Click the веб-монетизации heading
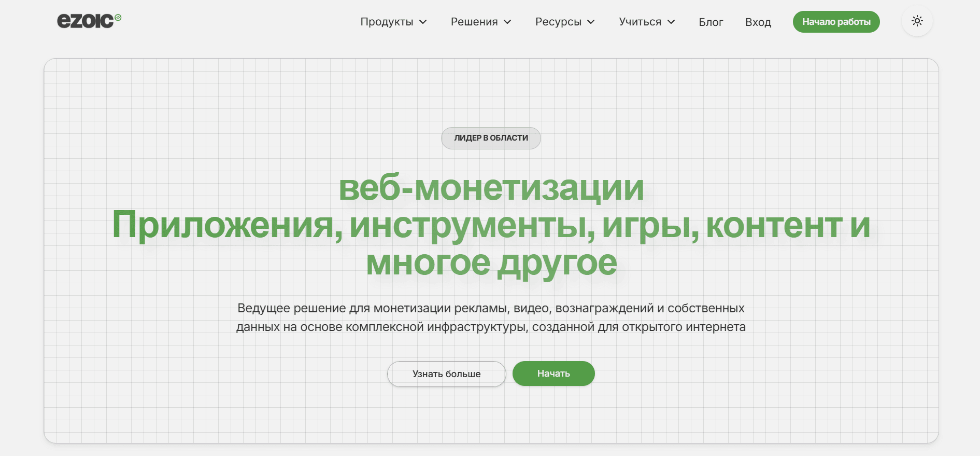Image resolution: width=980 pixels, height=456 pixels. (x=491, y=188)
